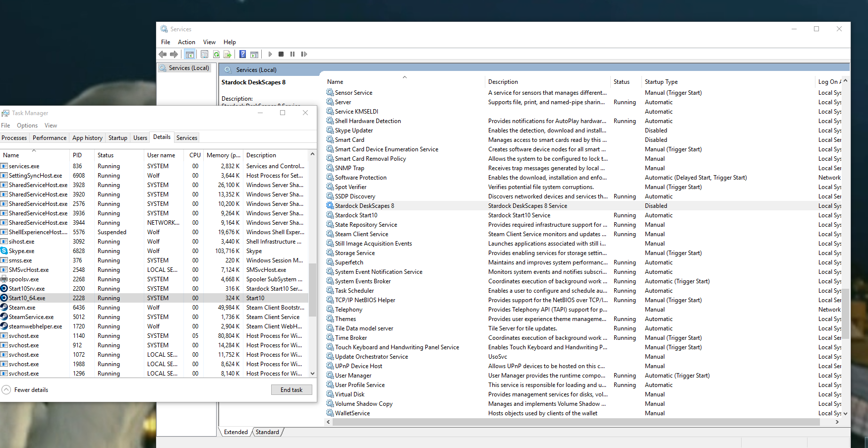Open the Options menu in Task Manager

coord(27,126)
